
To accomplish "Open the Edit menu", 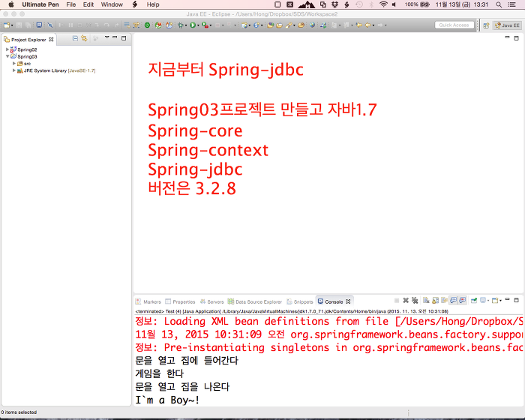I will (88, 4).
